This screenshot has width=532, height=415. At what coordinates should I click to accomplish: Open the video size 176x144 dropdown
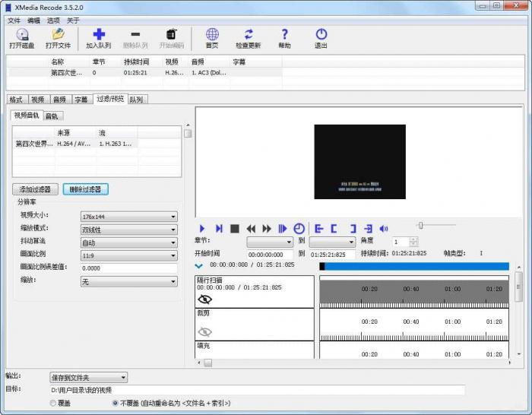128,217
